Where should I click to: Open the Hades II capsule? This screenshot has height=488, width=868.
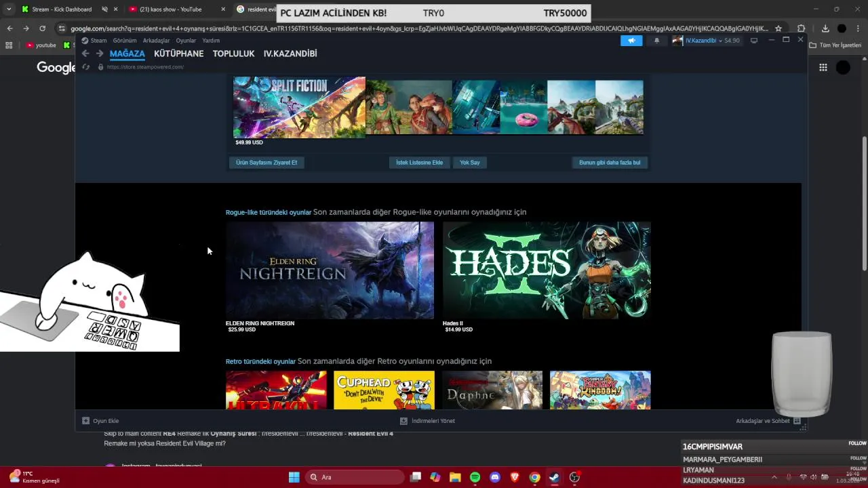547,270
